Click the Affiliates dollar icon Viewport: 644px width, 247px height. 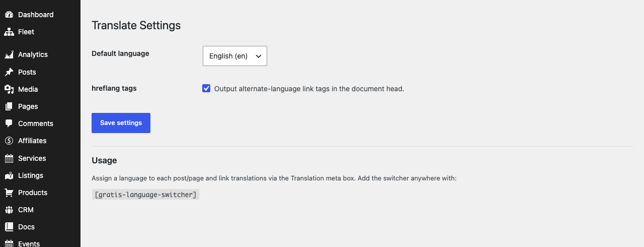click(x=9, y=141)
